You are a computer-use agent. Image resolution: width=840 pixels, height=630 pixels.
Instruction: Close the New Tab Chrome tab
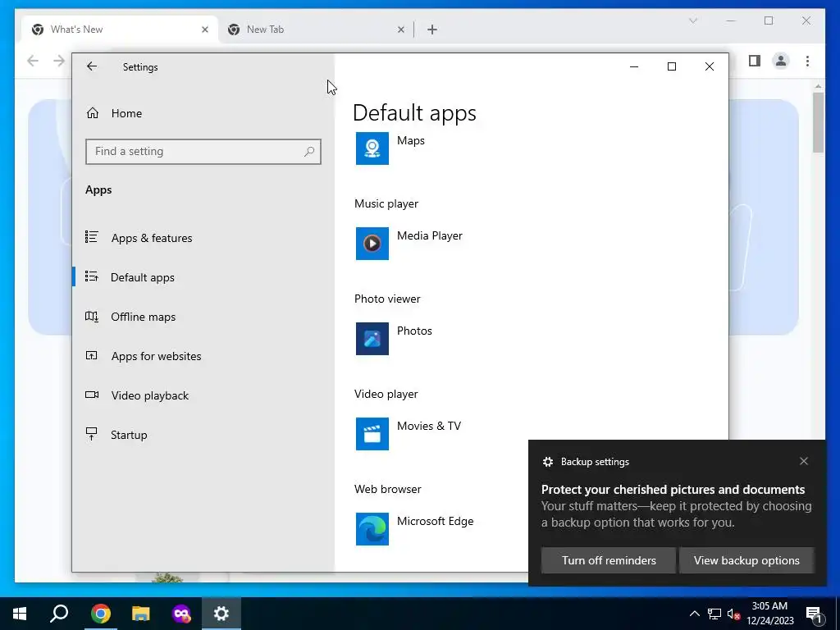click(x=400, y=30)
